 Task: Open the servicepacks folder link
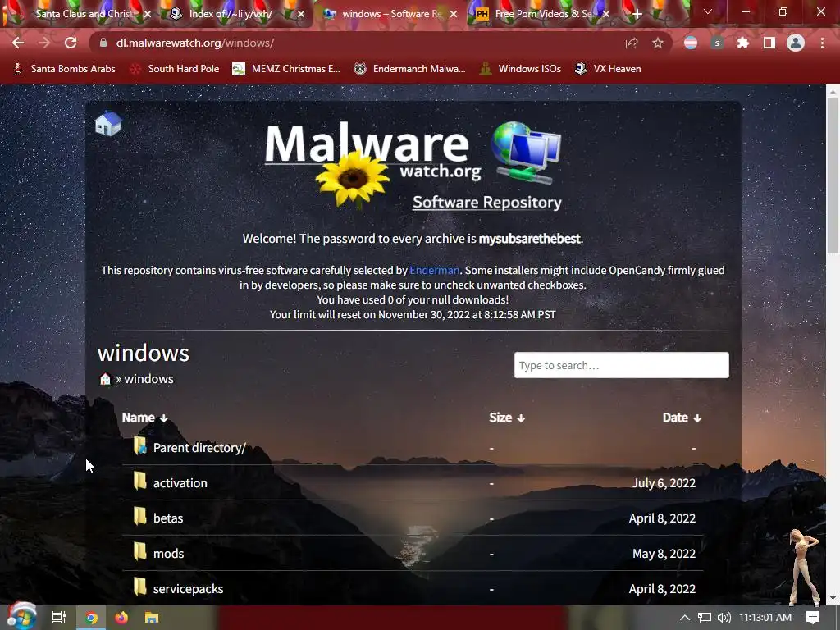click(x=188, y=589)
